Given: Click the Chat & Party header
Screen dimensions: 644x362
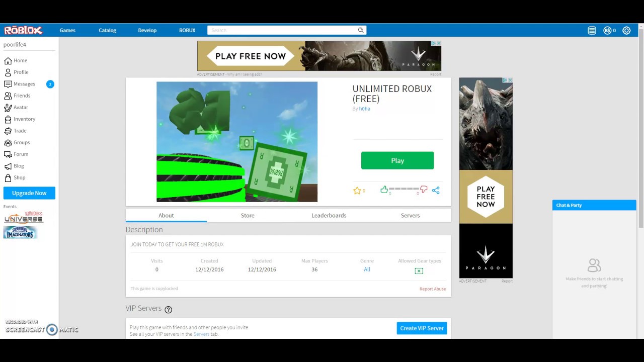Looking at the screenshot, I should (594, 205).
